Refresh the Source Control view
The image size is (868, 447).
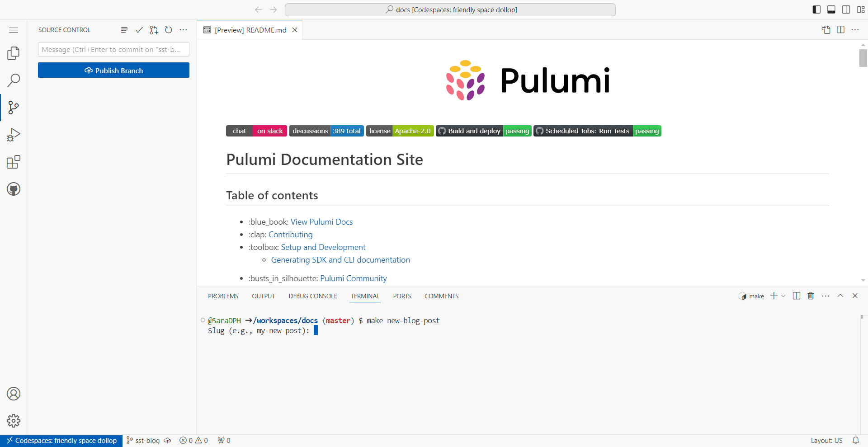click(169, 30)
